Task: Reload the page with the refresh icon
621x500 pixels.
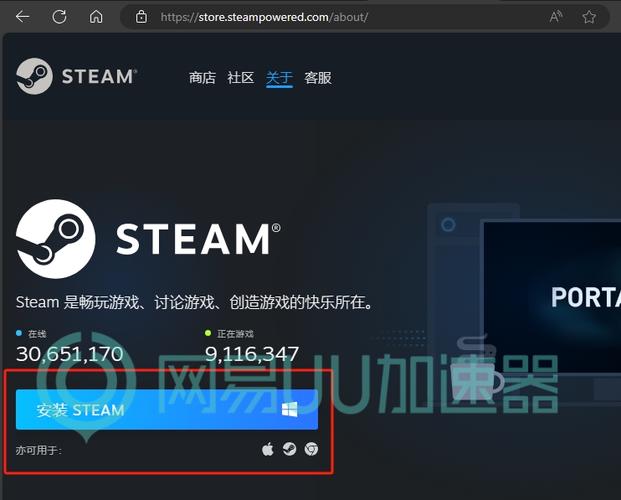Action: click(x=59, y=17)
